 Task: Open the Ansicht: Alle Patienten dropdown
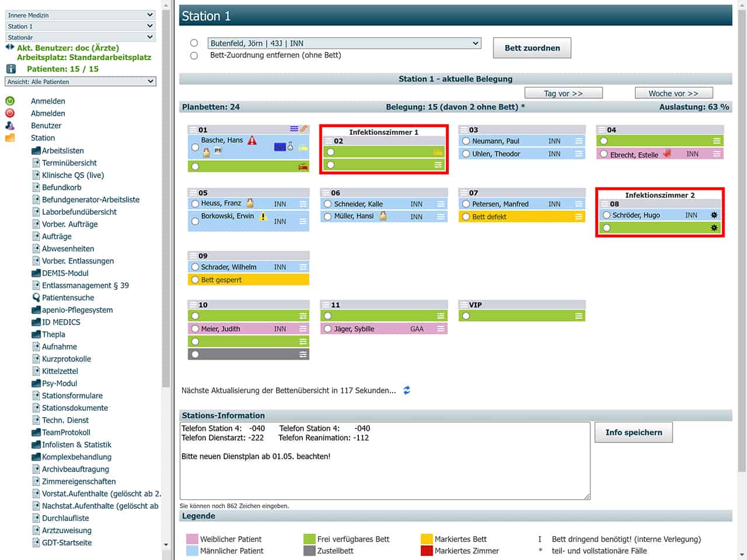[x=81, y=82]
